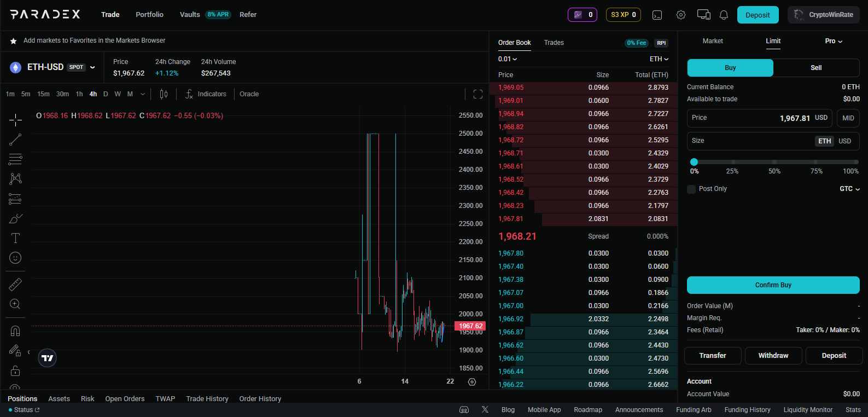
Task: Select the trend line drawing tool
Action: click(x=15, y=140)
